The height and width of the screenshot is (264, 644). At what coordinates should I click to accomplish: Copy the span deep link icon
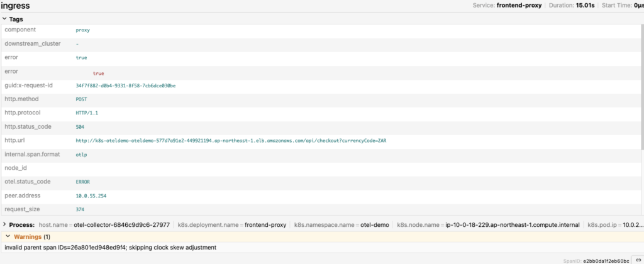click(636, 260)
